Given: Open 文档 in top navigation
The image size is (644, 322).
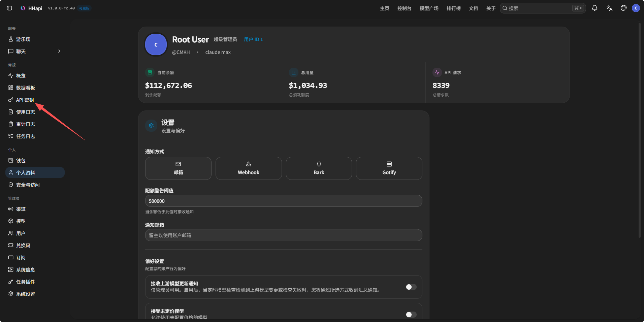Looking at the screenshot, I should (x=474, y=8).
